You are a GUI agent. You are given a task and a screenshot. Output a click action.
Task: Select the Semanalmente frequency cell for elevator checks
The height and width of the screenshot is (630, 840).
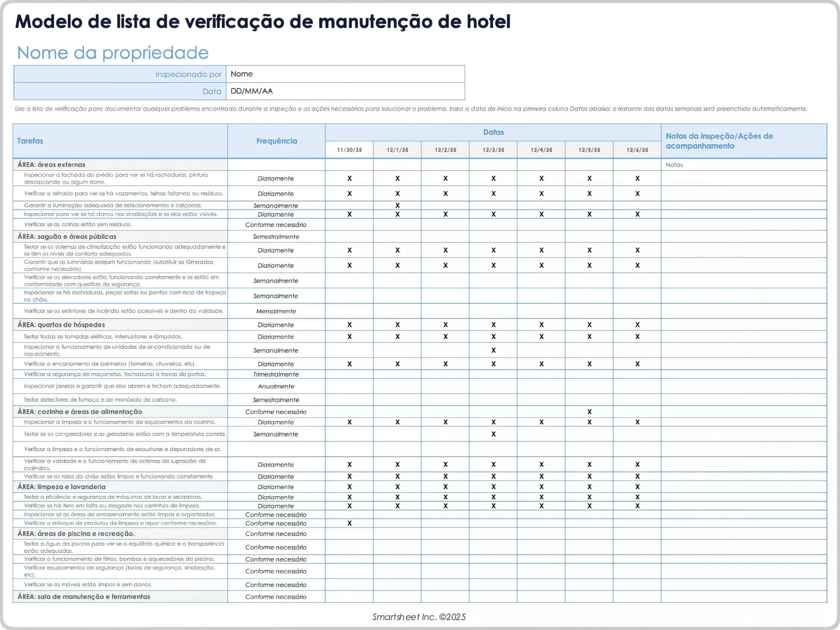click(276, 280)
